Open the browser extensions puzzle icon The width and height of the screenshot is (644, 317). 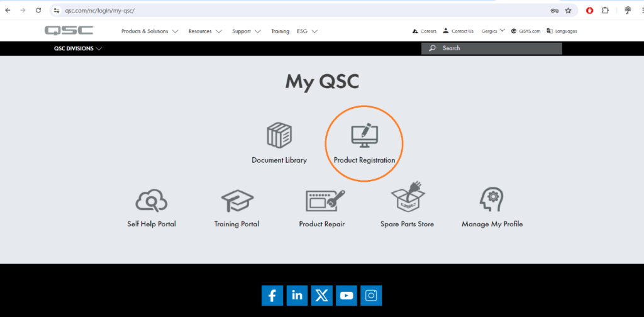pos(605,11)
